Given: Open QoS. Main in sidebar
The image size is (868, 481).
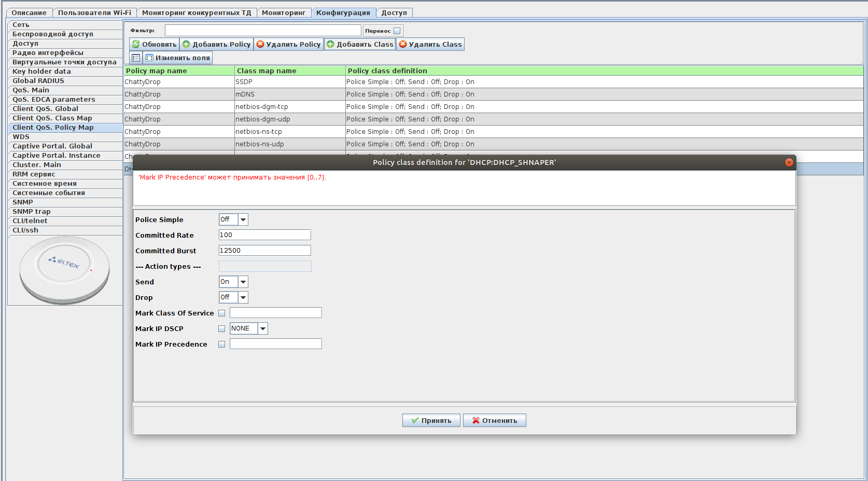Looking at the screenshot, I should (x=65, y=90).
